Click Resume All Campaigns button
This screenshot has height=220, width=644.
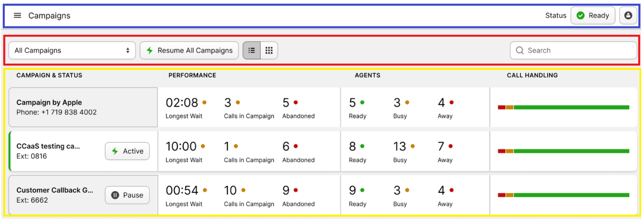(x=189, y=51)
